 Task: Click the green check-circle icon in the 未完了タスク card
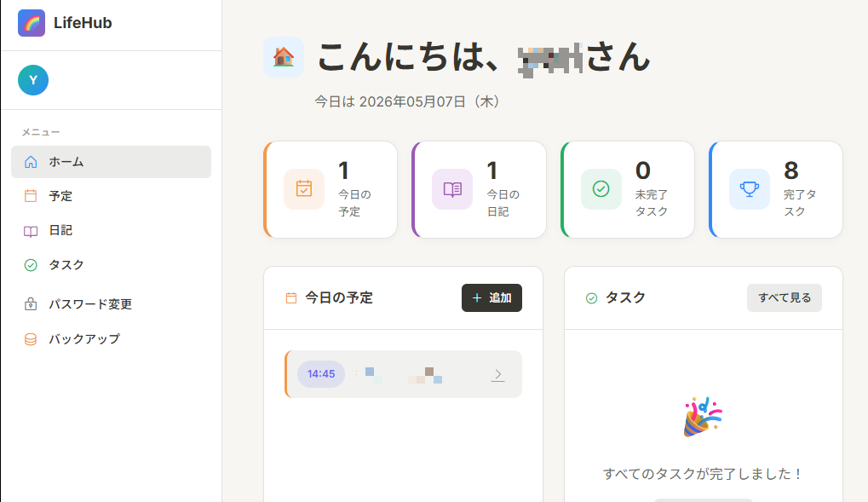(x=601, y=189)
